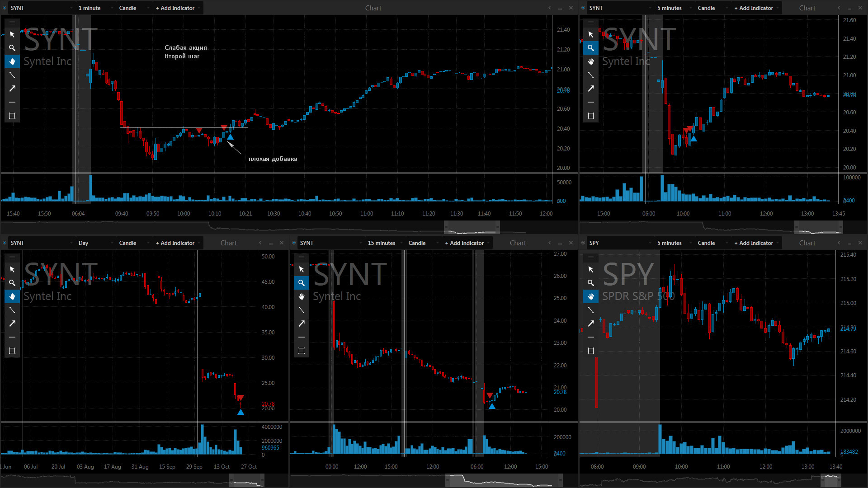Select pointer tool in SYNT Day chart
The image size is (868, 488).
click(12, 269)
